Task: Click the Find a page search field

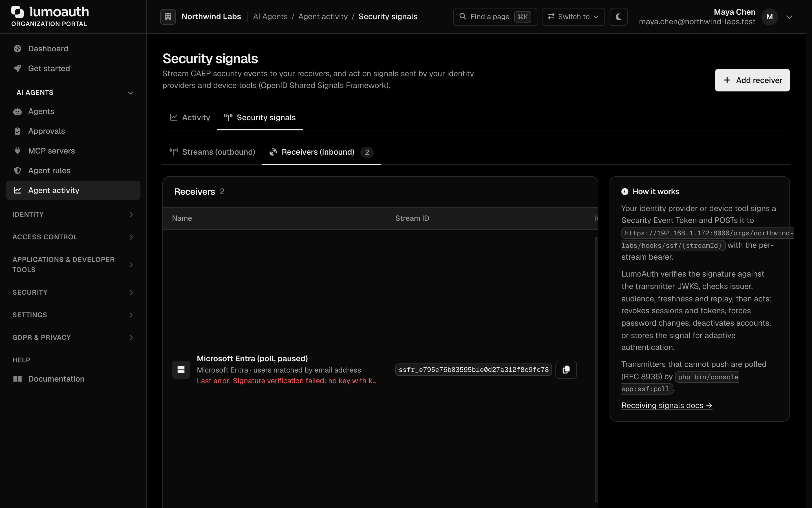Action: [495, 17]
